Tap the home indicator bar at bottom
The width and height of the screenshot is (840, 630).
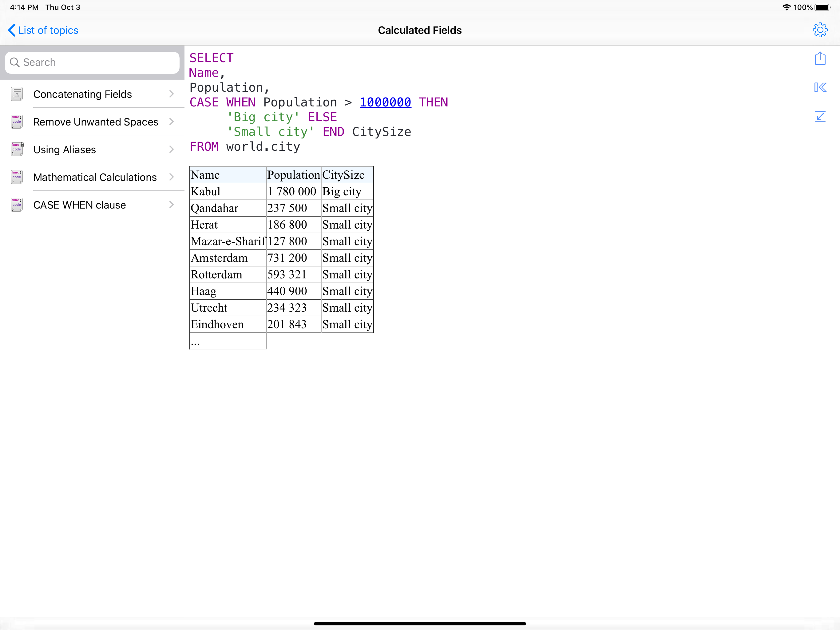[420, 623]
